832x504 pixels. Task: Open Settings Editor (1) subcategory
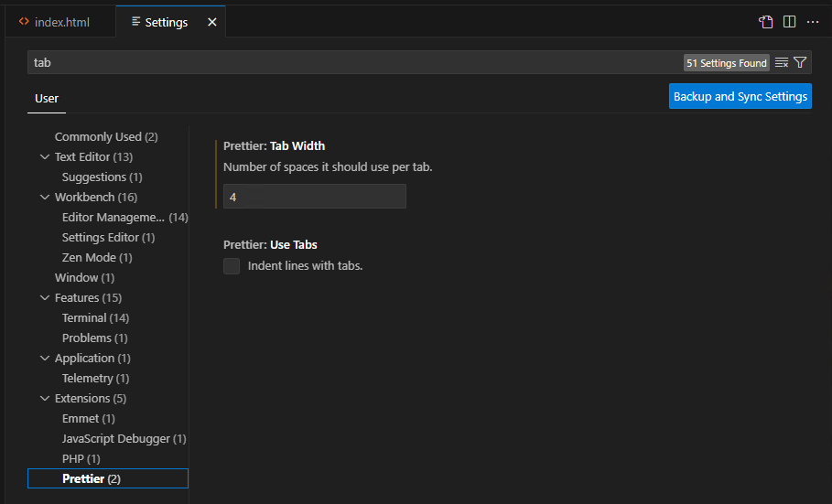pyautogui.click(x=108, y=238)
